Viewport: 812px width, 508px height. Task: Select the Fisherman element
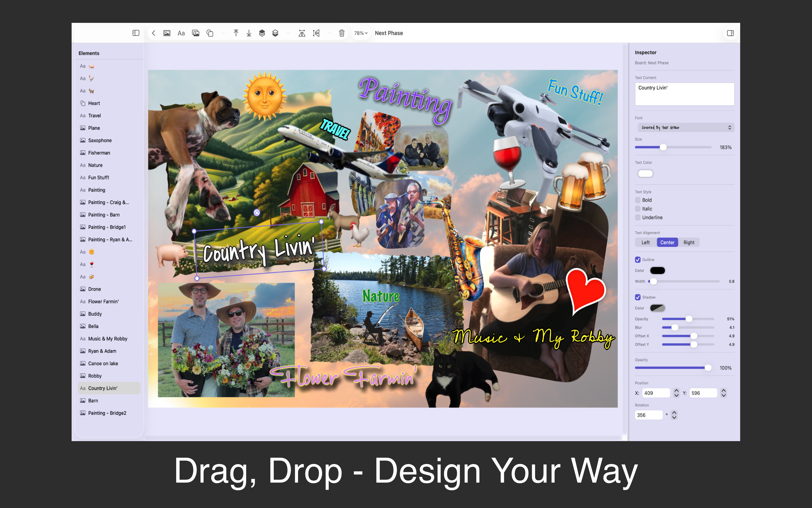[109, 153]
